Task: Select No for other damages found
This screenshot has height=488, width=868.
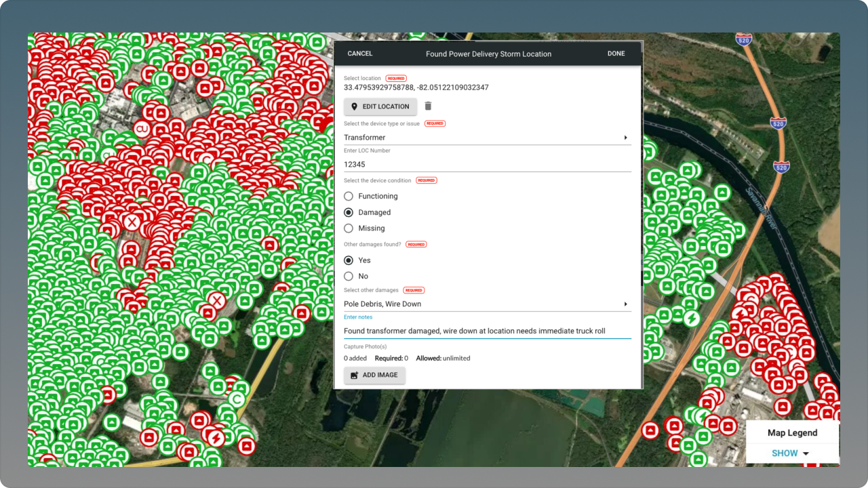Action: click(349, 277)
